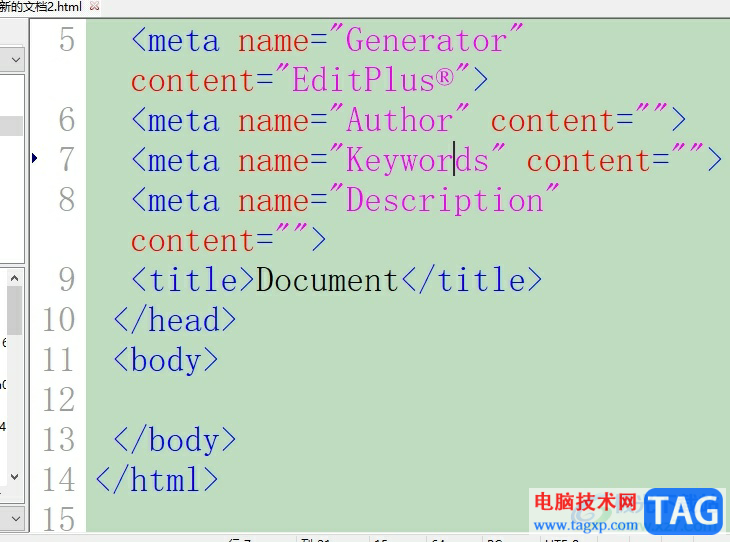Viewport: 730px width, 542px height.
Task: Click the word Document inside title tag
Action: (x=326, y=280)
